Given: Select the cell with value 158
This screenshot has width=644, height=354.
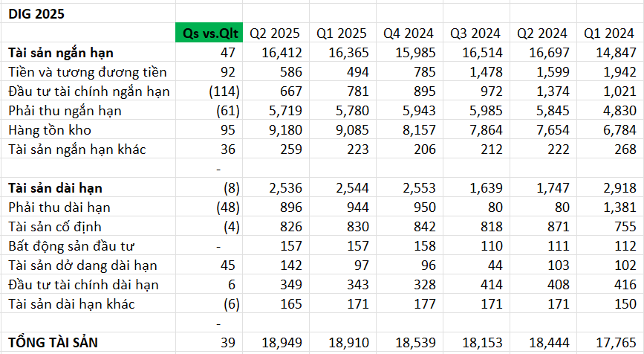Looking at the screenshot, I should (409, 246).
